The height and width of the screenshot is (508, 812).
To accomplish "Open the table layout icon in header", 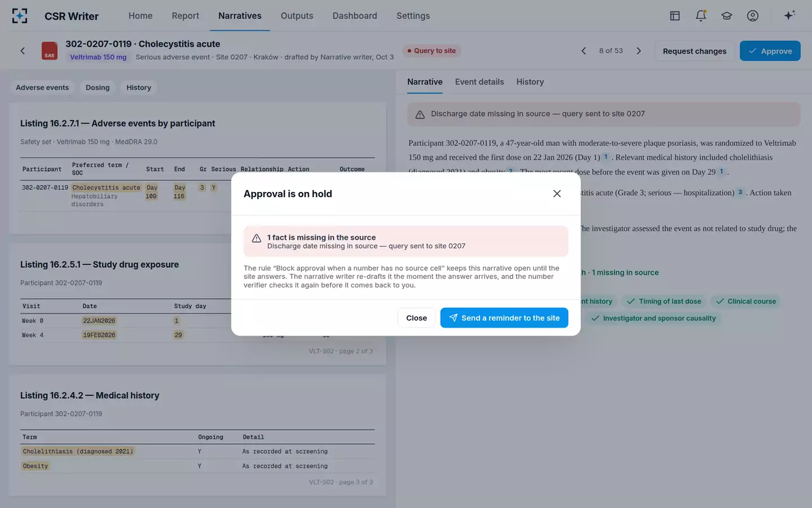I will pyautogui.click(x=675, y=16).
